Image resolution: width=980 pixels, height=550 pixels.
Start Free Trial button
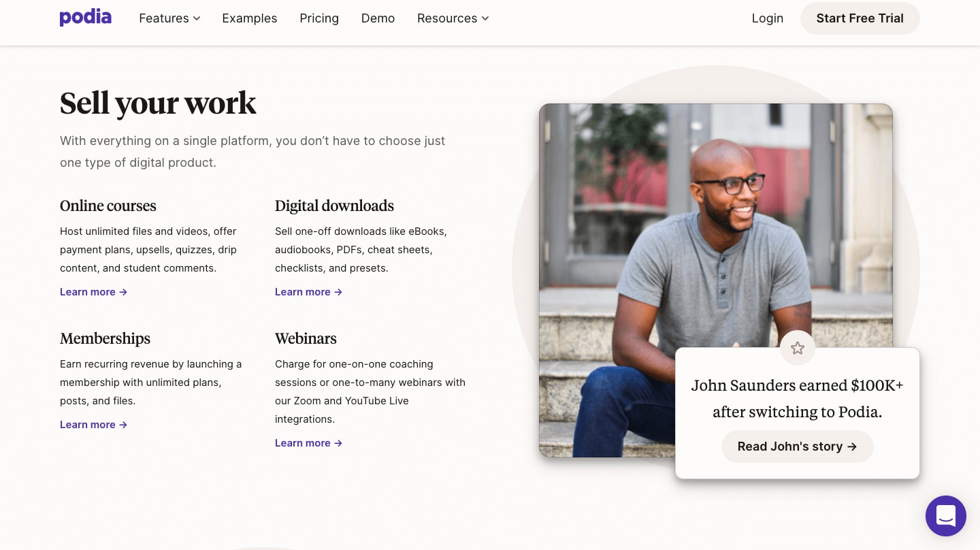pos(860,18)
